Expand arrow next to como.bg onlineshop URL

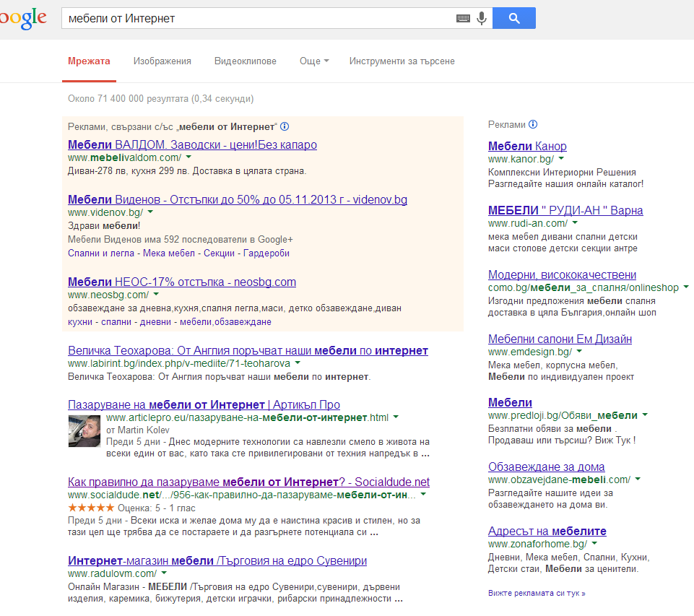coord(686,287)
